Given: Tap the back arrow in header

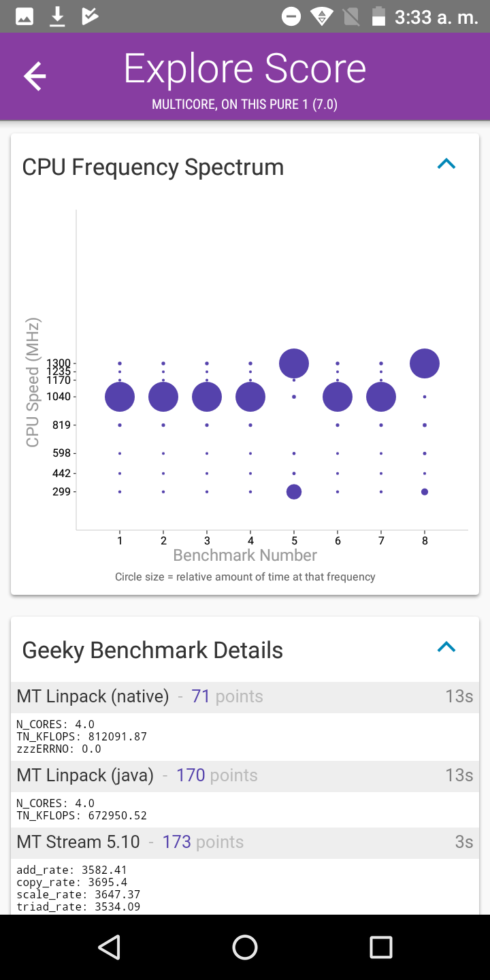Looking at the screenshot, I should click(x=35, y=76).
